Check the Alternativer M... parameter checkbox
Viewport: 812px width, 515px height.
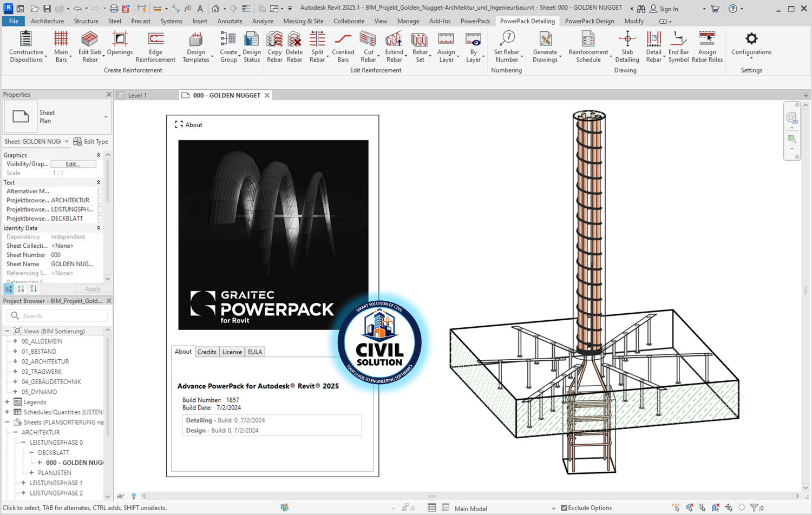click(100, 192)
